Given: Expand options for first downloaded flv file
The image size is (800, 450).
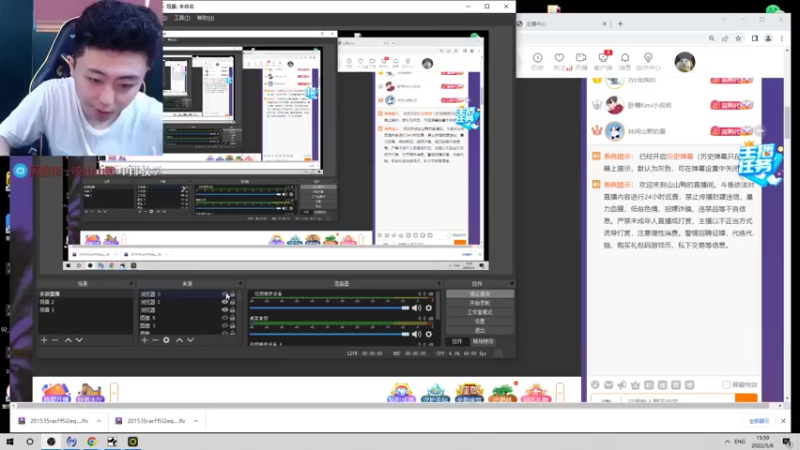Looking at the screenshot, I should [x=98, y=421].
